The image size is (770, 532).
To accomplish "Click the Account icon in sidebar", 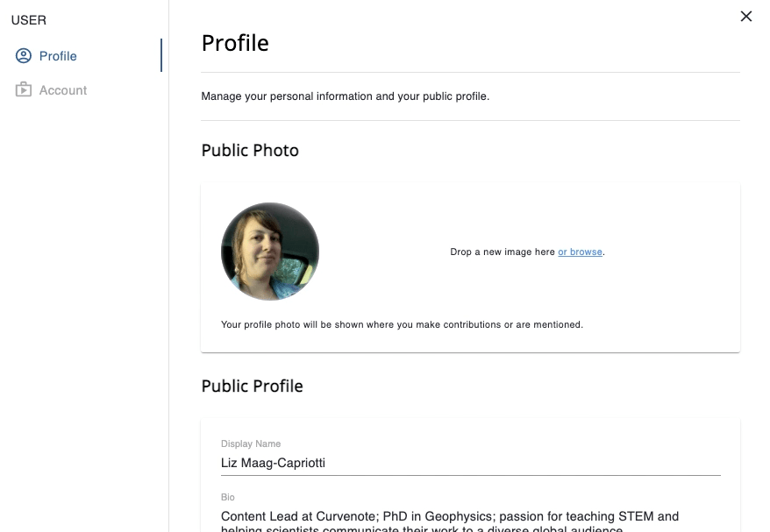I will click(x=24, y=90).
